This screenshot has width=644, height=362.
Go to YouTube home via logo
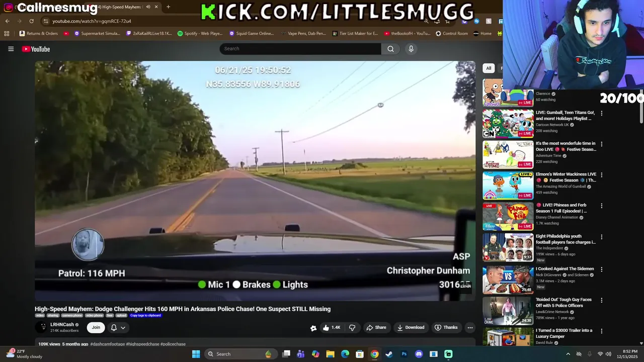[36, 49]
